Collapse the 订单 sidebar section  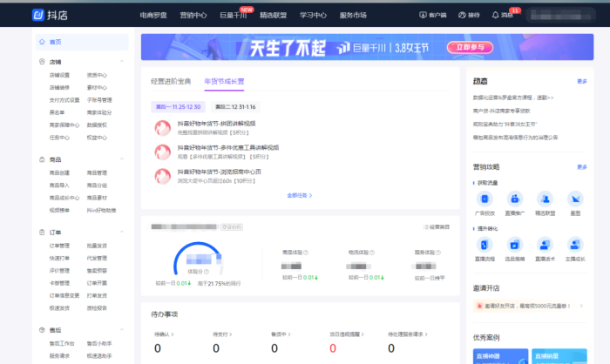tap(122, 232)
